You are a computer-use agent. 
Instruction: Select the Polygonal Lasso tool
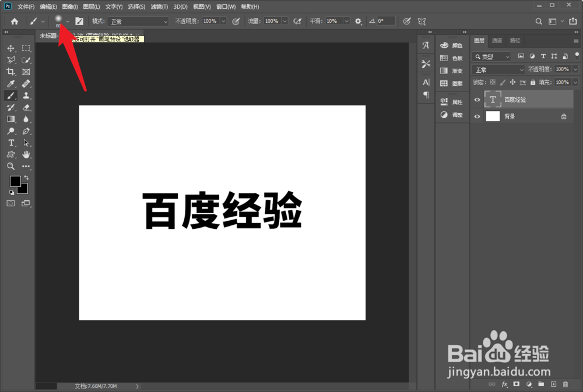coord(10,60)
